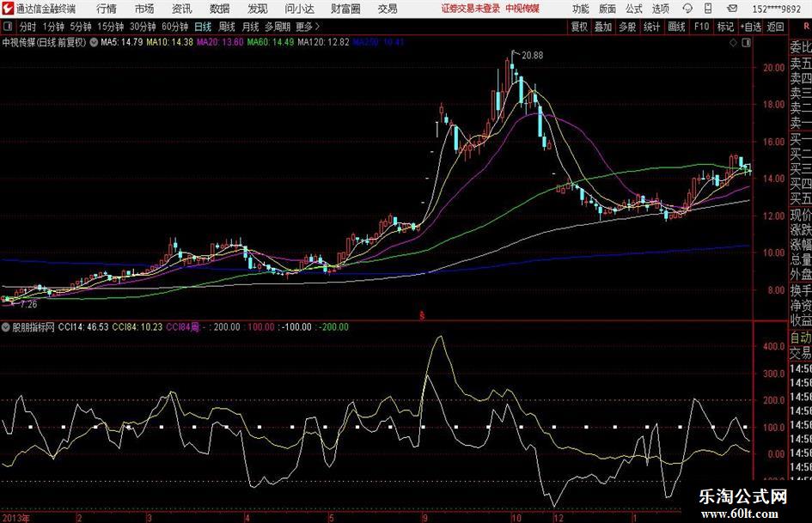Expand the dropdown arrow beside 股朋指标网 indicator
Image resolution: width=812 pixels, height=523 pixels.
click(x=6, y=327)
